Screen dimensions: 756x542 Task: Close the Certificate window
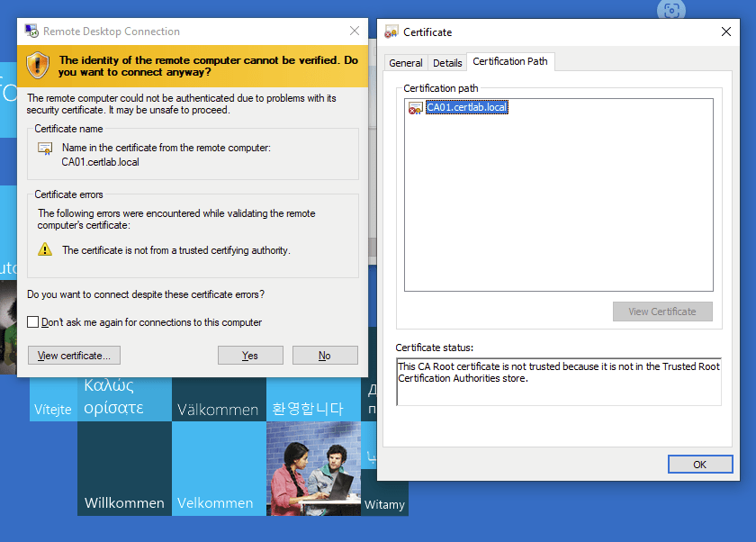(x=726, y=32)
